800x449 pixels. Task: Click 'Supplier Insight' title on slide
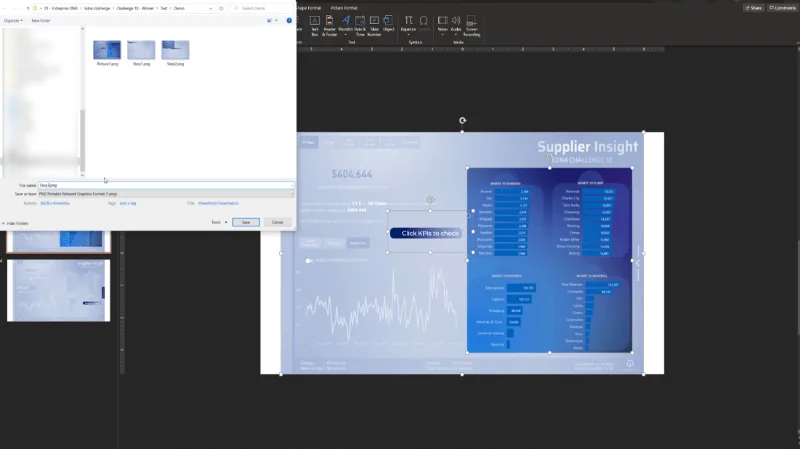587,146
